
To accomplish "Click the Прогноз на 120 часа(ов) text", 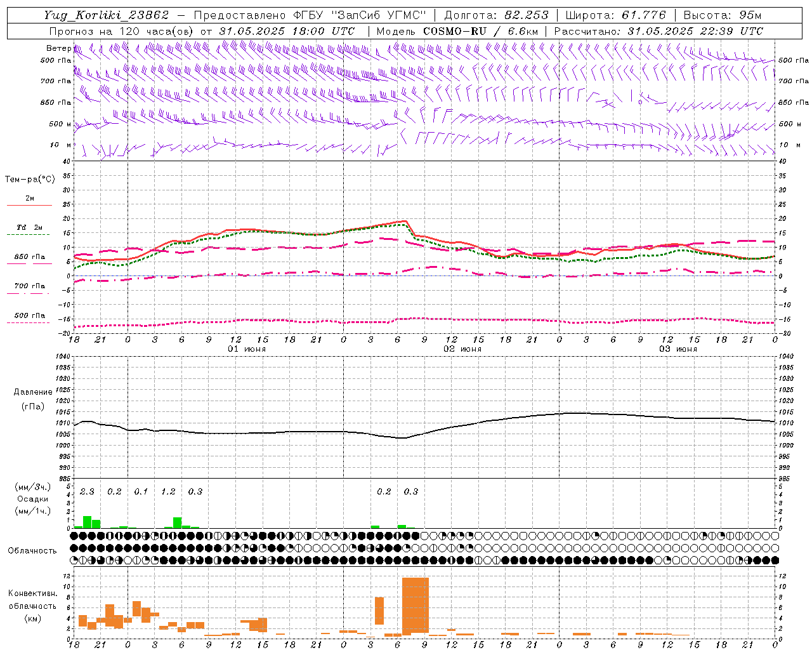I will pyautogui.click(x=122, y=31).
